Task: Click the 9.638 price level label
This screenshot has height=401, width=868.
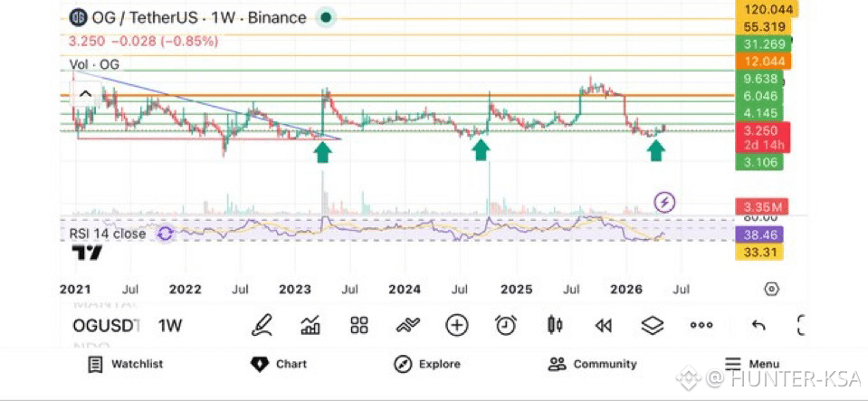Action: click(x=760, y=79)
